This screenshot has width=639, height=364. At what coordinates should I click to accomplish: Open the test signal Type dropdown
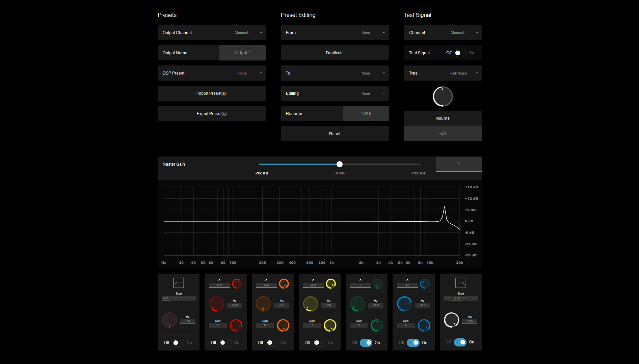[x=443, y=73]
